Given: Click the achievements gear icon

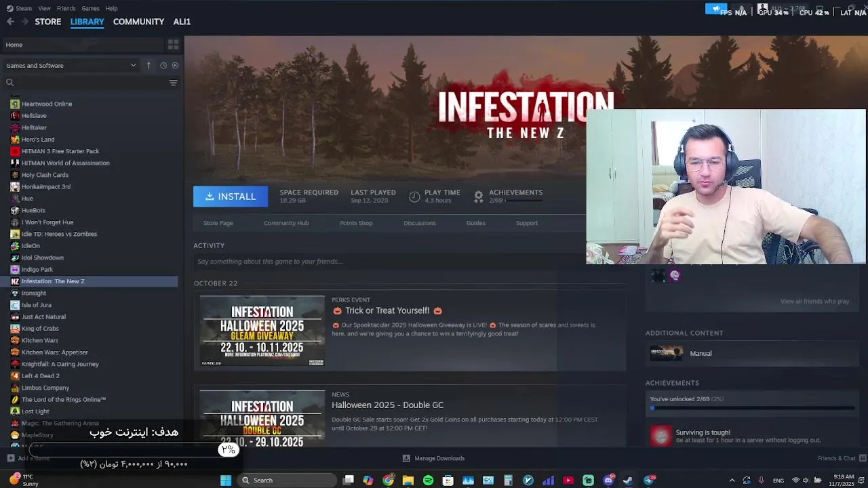Looking at the screenshot, I should pos(479,197).
